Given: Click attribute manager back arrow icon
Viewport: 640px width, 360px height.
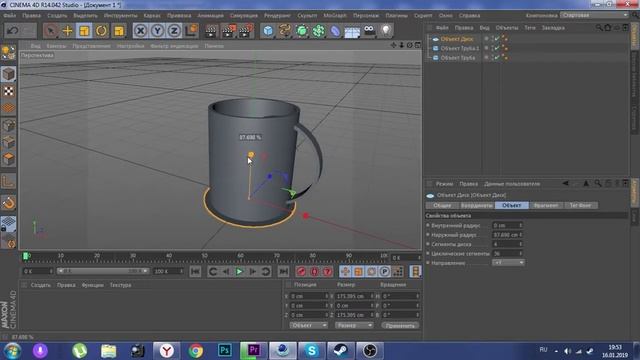Looking at the screenshot, I should click(565, 184).
